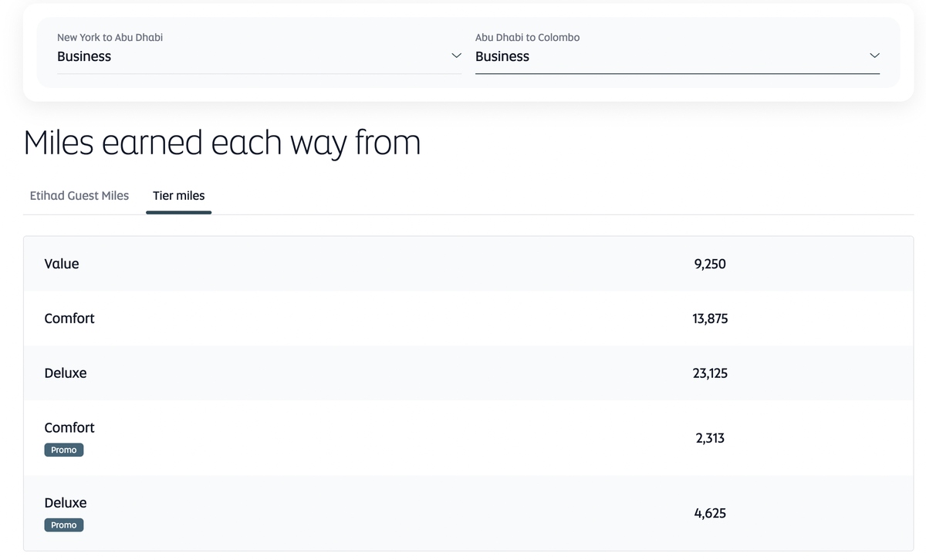Click the "Abu Dhabi to Colombo" route label
Screen dimensions: 926x560
[528, 37]
